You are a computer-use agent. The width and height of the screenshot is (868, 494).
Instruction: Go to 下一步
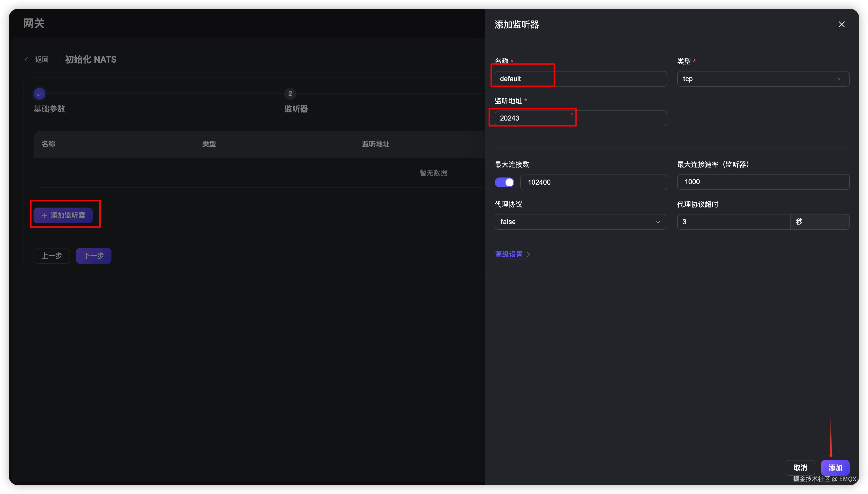pos(94,256)
